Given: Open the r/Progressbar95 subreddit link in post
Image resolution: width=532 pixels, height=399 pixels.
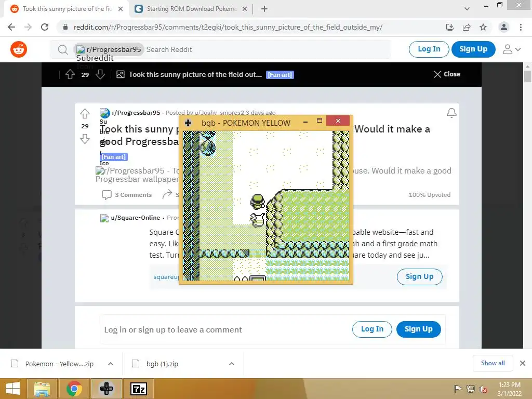Looking at the screenshot, I should [x=136, y=113].
